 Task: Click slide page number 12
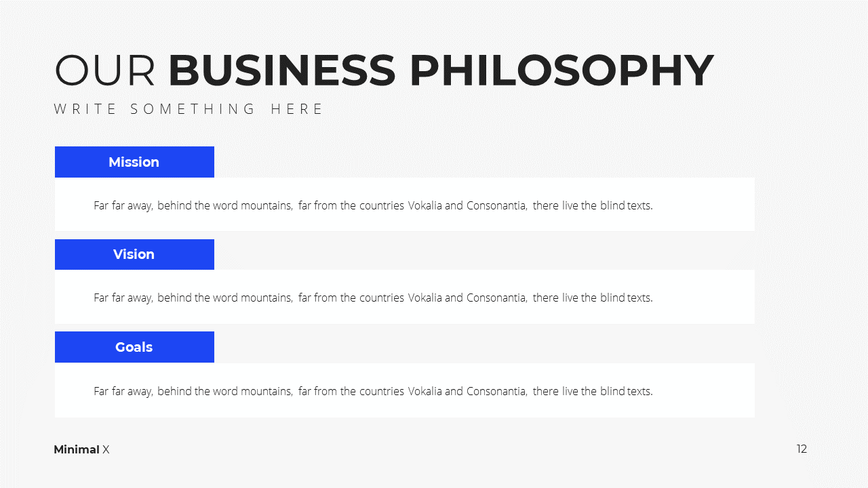click(x=802, y=449)
